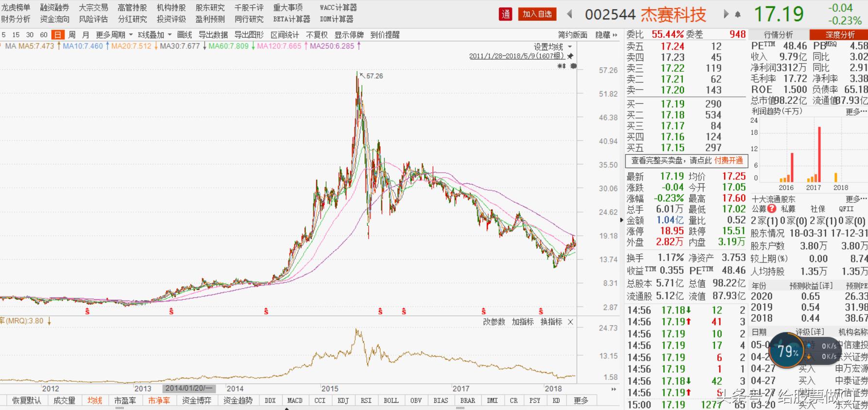This screenshot has width=868, height=410.
Task: Click the 57.26 peak price label
Action: (374, 76)
